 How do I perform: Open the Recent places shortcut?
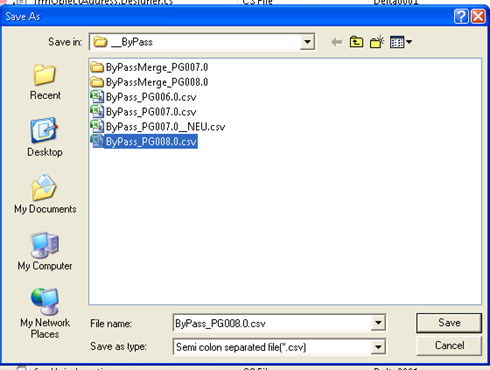45,82
